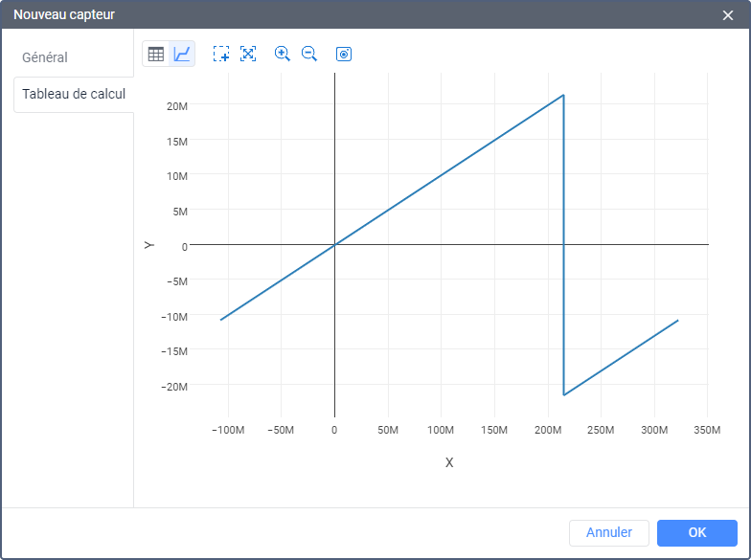The width and height of the screenshot is (751, 560).
Task: Fit chart to screen icon
Action: click(x=248, y=54)
